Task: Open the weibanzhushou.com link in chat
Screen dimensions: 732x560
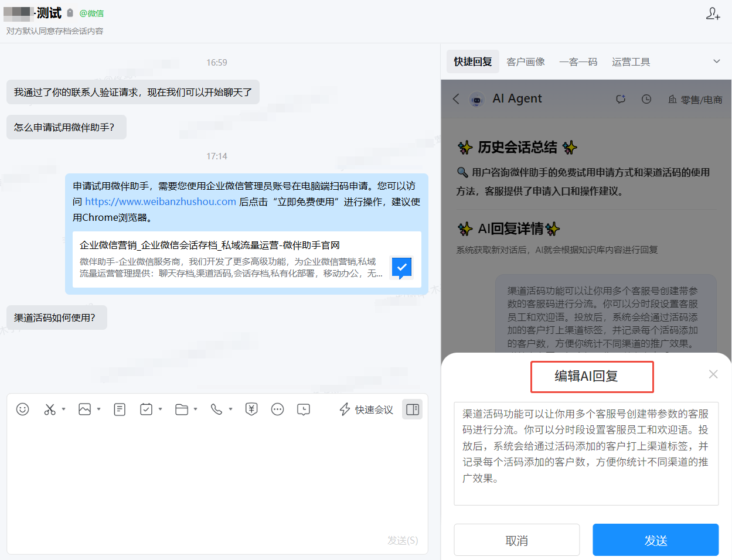Action: point(161,202)
